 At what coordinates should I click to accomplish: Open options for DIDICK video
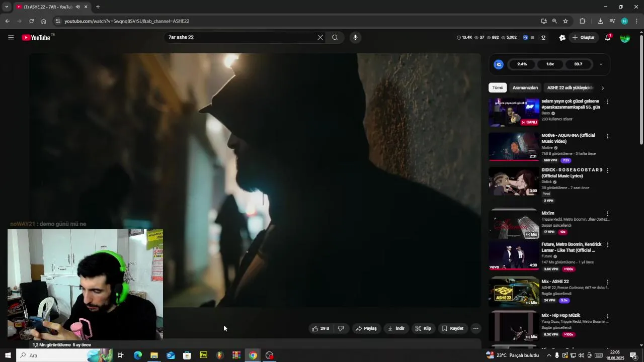[x=607, y=170]
